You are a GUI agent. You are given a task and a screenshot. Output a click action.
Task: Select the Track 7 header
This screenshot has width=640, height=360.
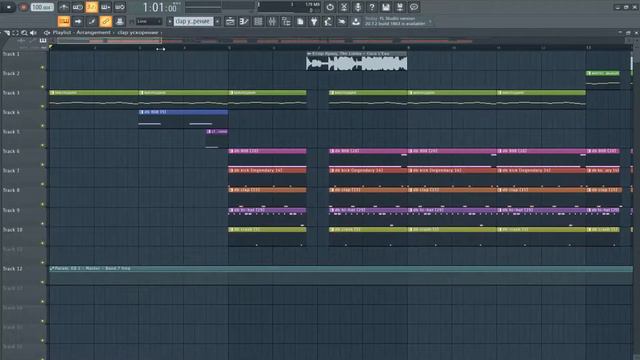(x=24, y=177)
